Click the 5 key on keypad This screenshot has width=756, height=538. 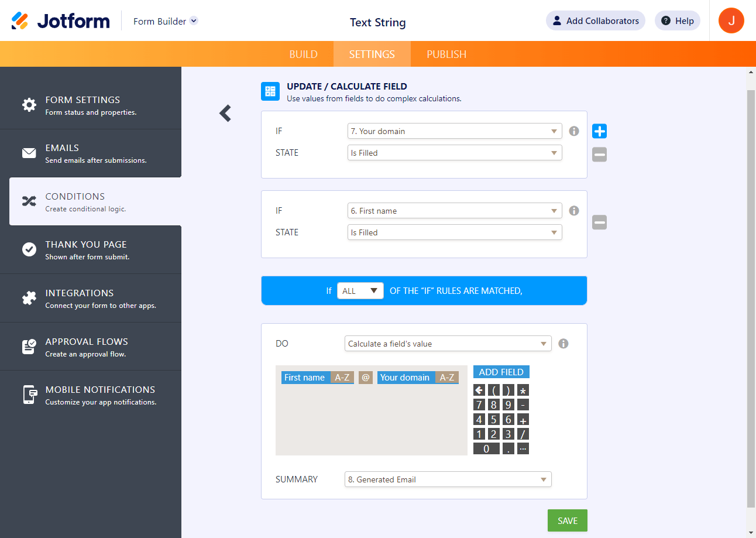coord(494,420)
